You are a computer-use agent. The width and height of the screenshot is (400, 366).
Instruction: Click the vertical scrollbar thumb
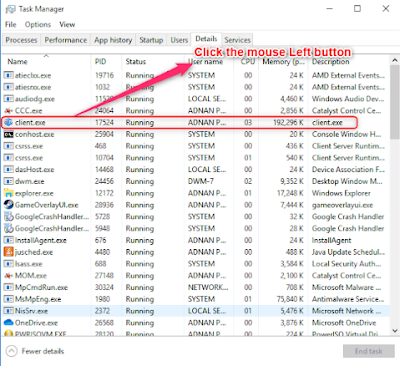point(395,102)
